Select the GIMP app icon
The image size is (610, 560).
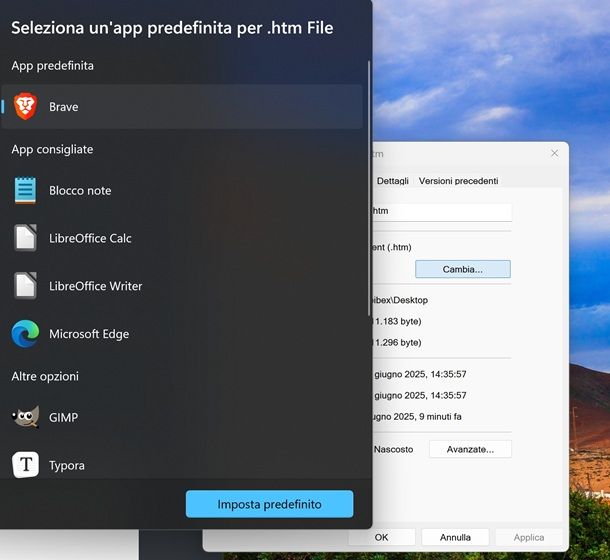25,417
